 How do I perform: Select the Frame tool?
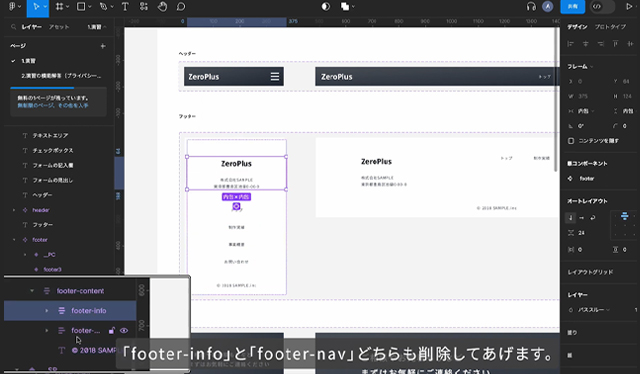click(60, 7)
